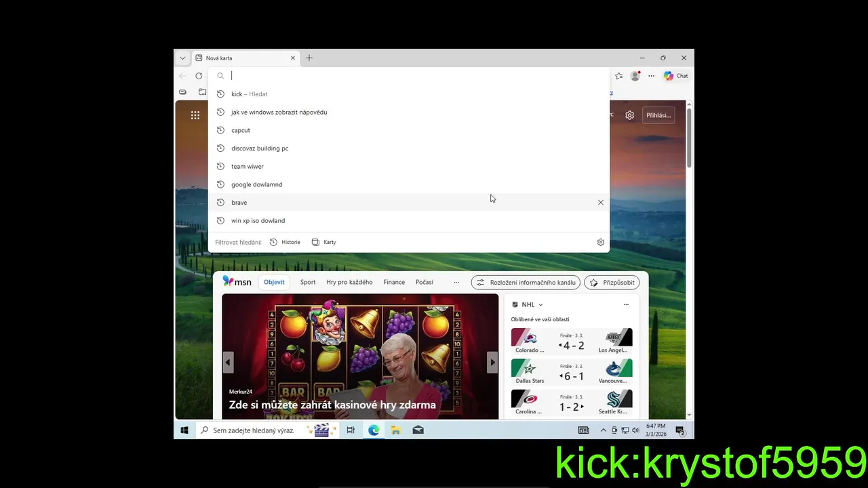
Task: Filter search by Historie
Action: (285, 242)
